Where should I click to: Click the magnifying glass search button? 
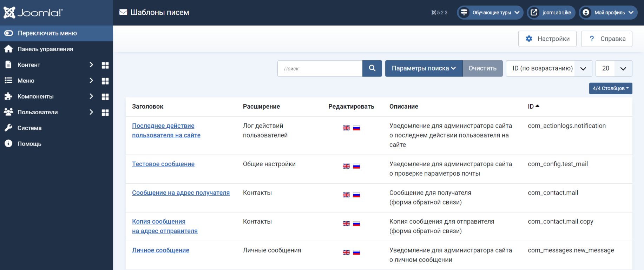(372, 68)
